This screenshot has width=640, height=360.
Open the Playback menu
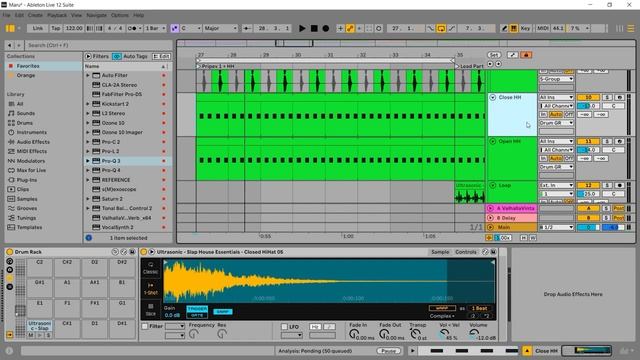click(57, 15)
